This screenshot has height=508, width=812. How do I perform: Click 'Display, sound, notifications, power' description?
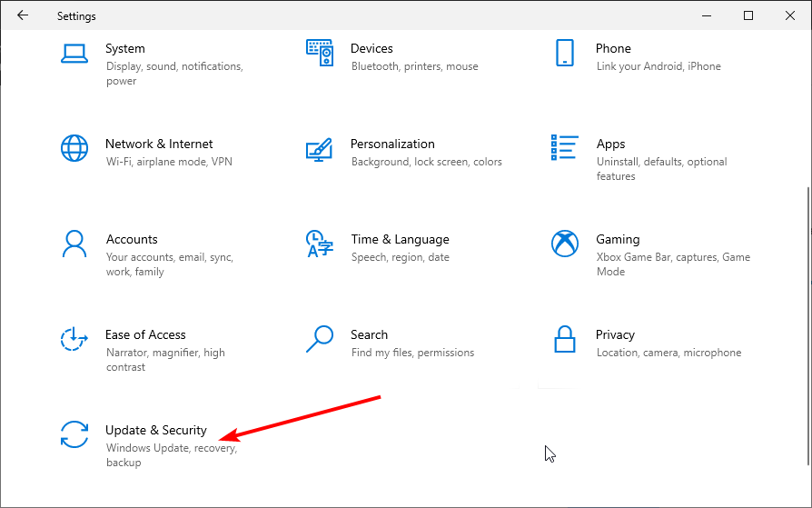174,74
